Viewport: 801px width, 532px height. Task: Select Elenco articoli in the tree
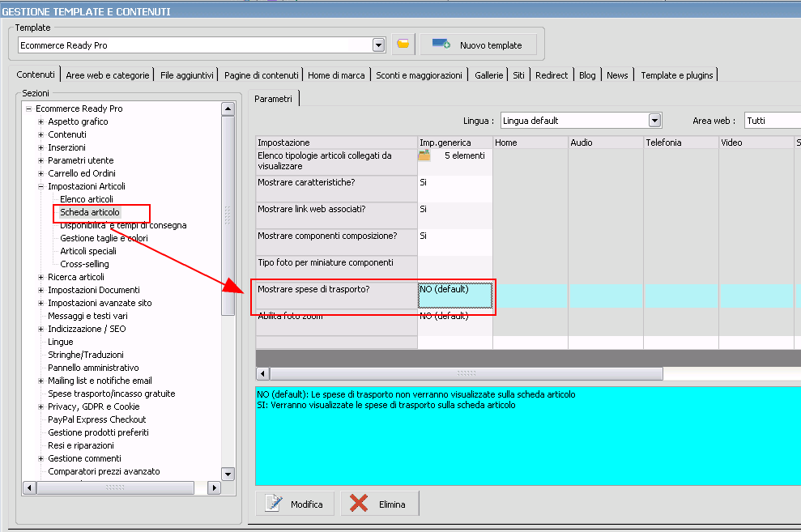pyautogui.click(x=87, y=199)
